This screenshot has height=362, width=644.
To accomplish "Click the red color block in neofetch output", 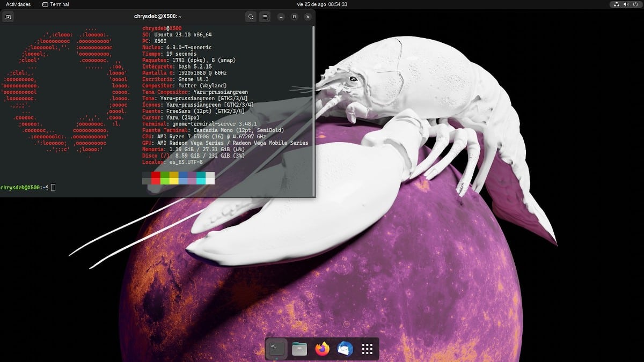I will [156, 178].
